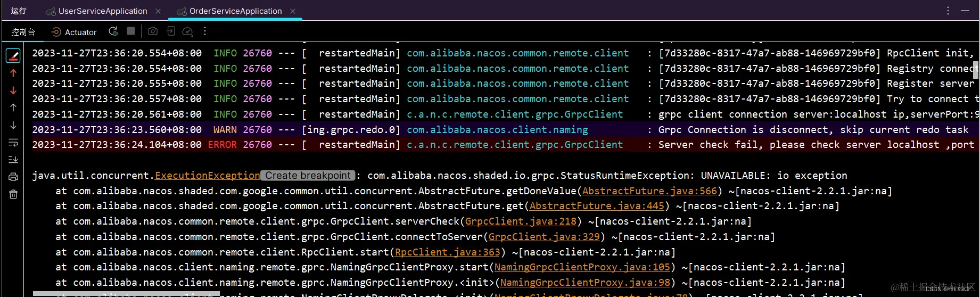Screen dimensions: 980x297
Task: Toggle scroll to end of console
Action: 13,160
